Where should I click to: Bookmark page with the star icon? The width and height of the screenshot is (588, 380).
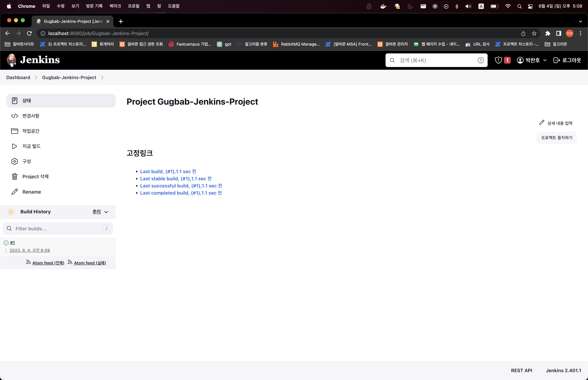point(534,33)
